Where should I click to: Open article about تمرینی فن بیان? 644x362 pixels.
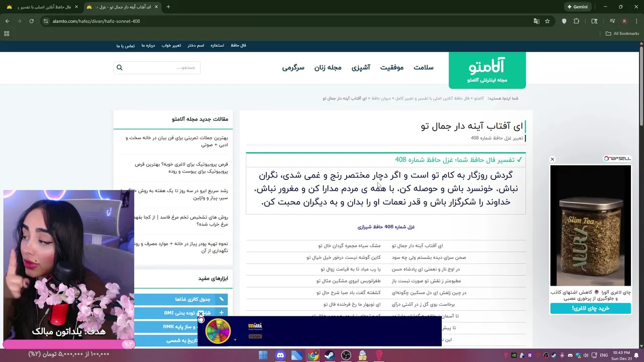[177, 141]
